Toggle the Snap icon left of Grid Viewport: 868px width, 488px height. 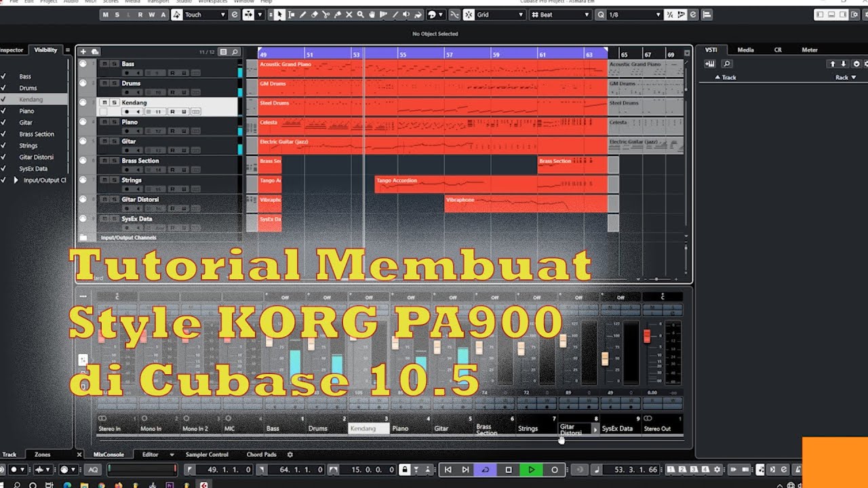tap(469, 14)
